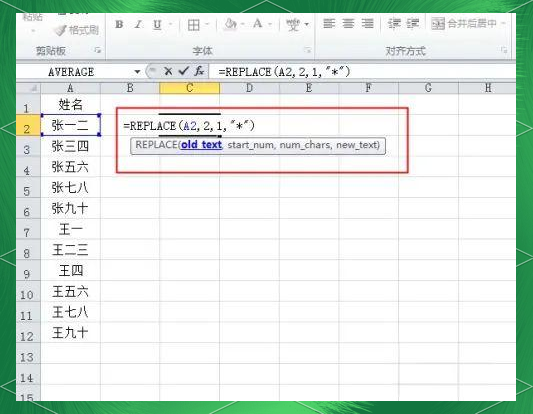
Task: Select column D header
Action: (250, 88)
